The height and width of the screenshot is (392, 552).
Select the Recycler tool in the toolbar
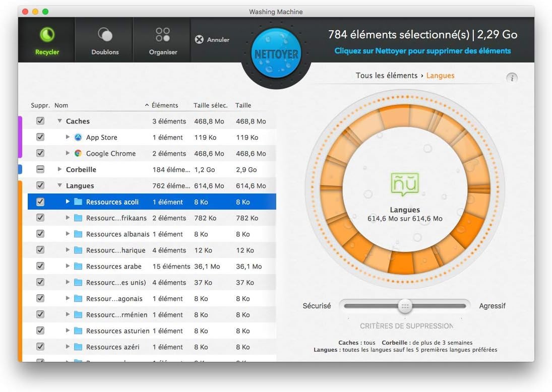tap(46, 39)
